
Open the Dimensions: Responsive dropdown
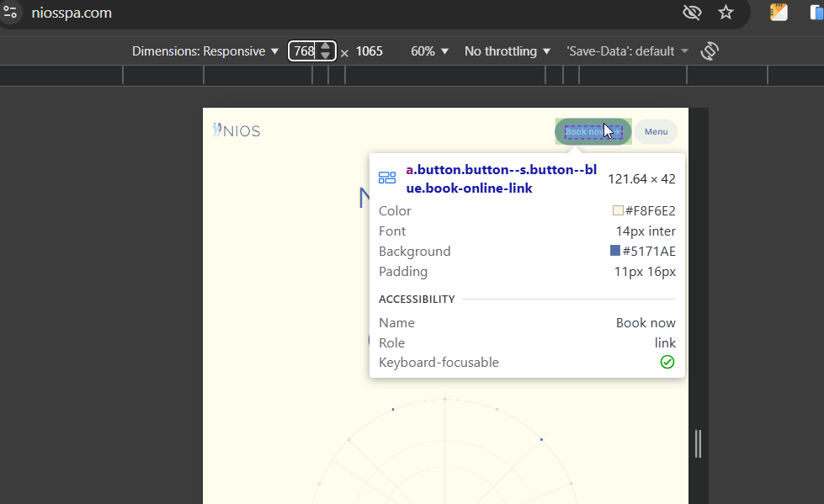click(205, 51)
